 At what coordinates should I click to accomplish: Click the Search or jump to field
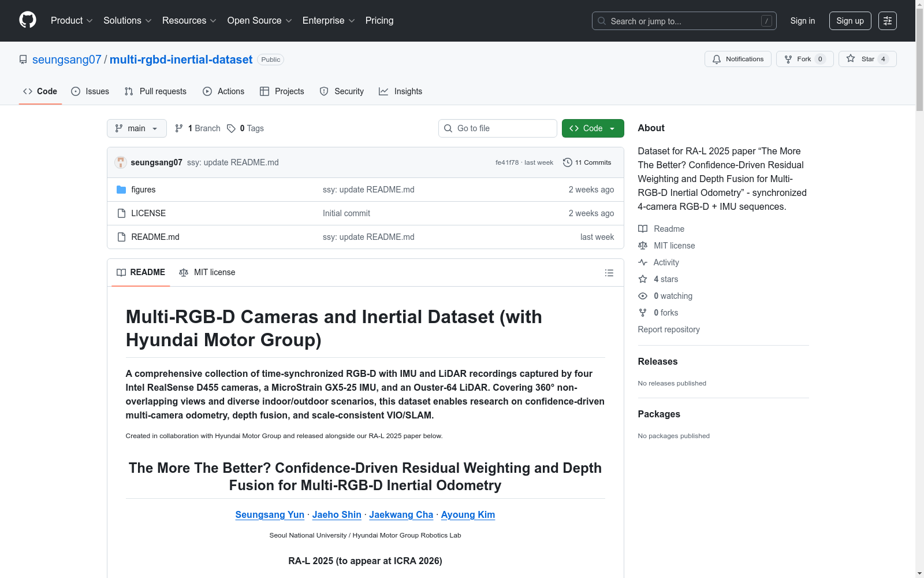point(684,21)
